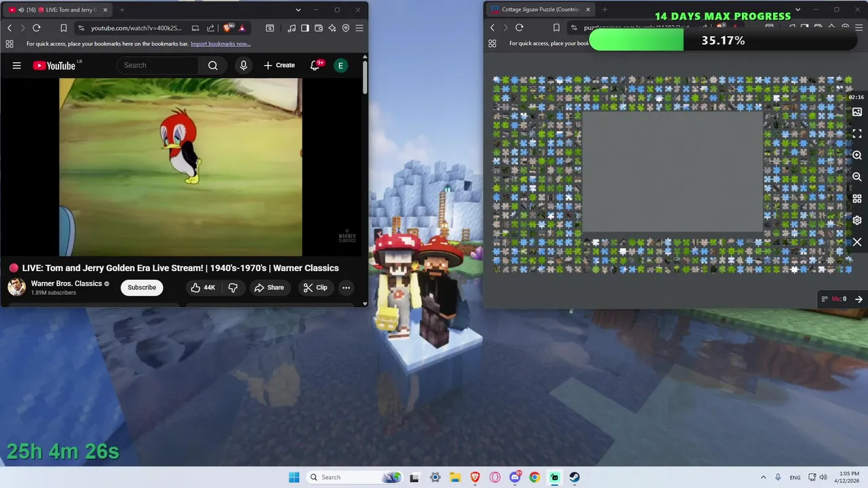Close the Cottage Jigsaw Puzzle tab
The height and width of the screenshot is (488, 868).
588,9
